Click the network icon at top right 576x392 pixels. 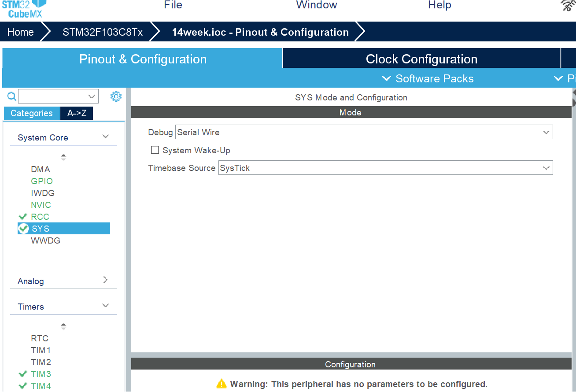coord(568,5)
